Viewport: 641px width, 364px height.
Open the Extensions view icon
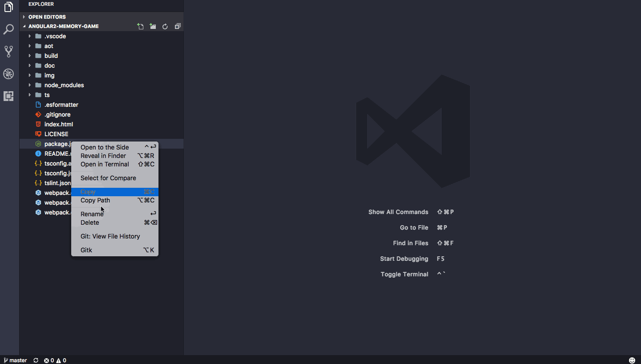click(x=8, y=96)
